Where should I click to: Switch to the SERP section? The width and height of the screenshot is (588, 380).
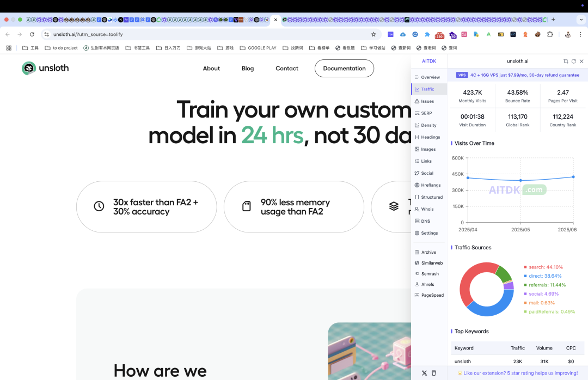[428, 113]
